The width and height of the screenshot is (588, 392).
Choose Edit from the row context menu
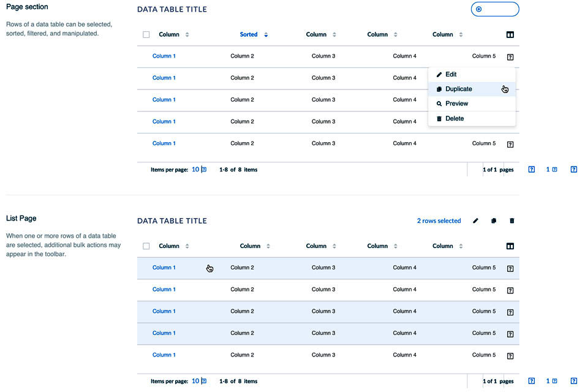451,74
